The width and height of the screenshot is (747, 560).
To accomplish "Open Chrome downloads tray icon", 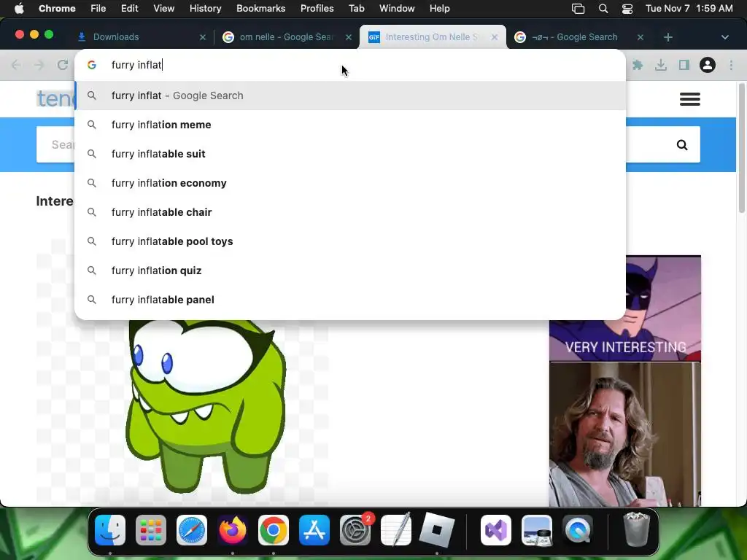I will click(x=661, y=65).
